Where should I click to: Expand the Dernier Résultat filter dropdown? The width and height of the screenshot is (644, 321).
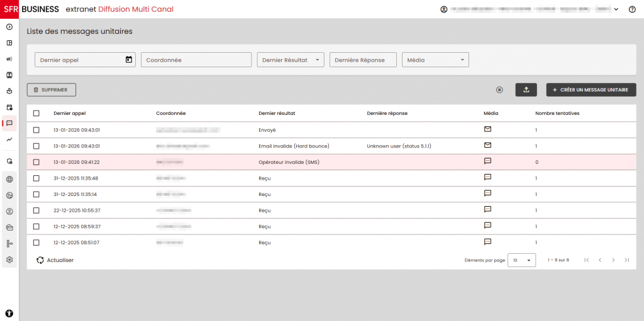coord(291,60)
